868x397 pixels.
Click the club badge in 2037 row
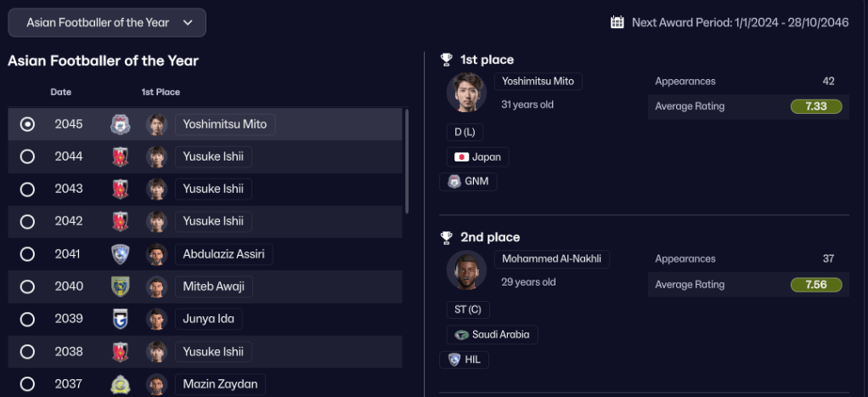121,384
